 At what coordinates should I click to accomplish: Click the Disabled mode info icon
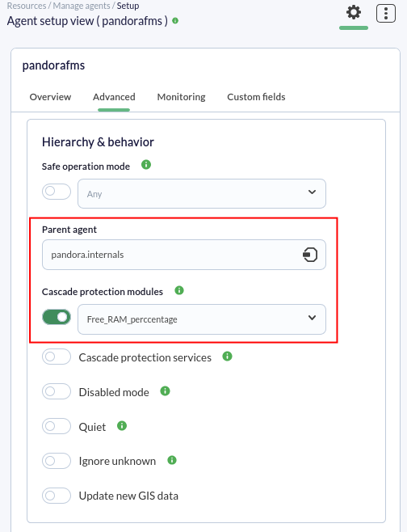coord(165,391)
